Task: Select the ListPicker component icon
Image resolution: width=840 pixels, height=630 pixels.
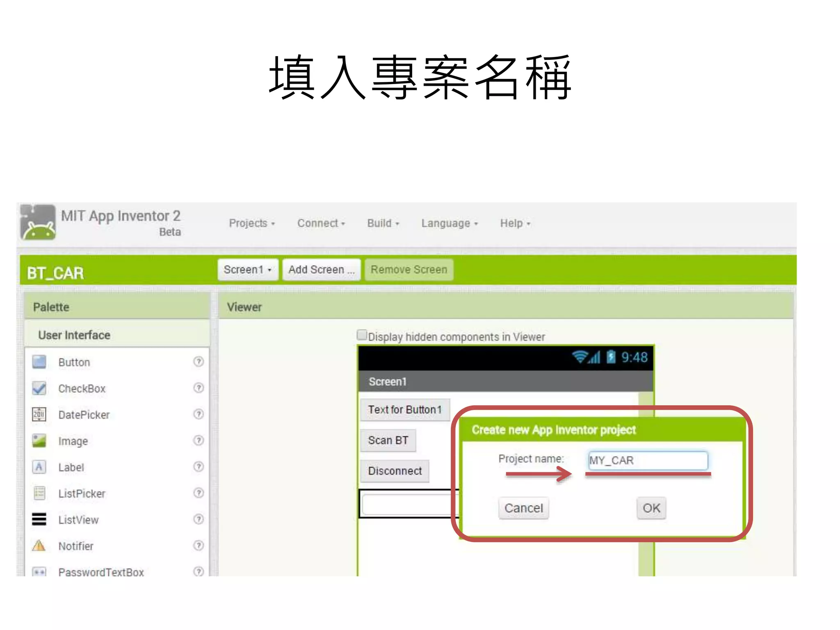Action: click(39, 493)
